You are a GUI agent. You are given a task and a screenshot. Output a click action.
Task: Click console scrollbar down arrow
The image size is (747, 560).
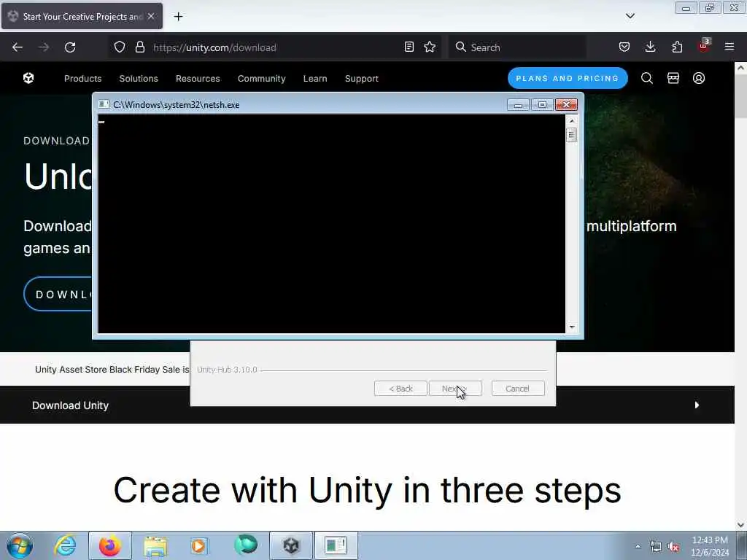click(x=571, y=327)
